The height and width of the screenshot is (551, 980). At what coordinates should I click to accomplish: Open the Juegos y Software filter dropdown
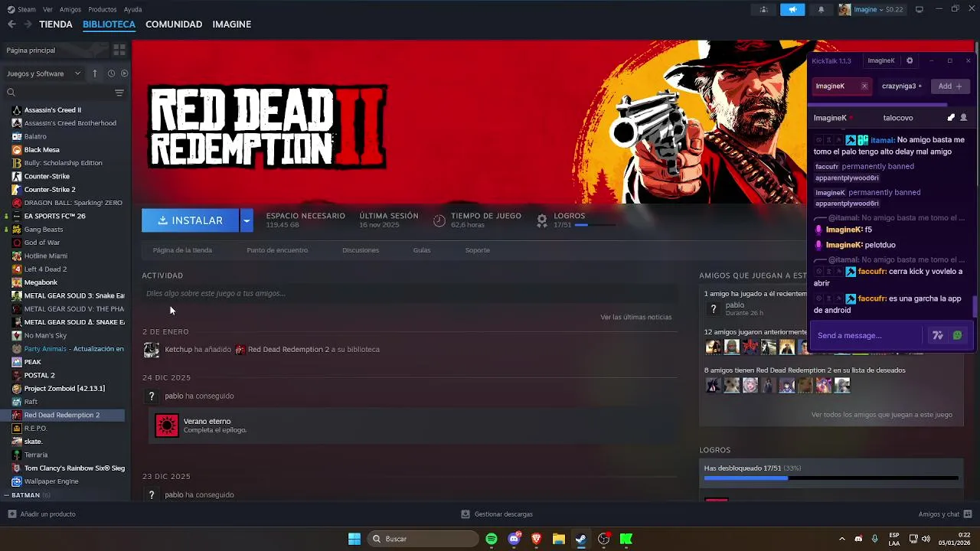[44, 73]
